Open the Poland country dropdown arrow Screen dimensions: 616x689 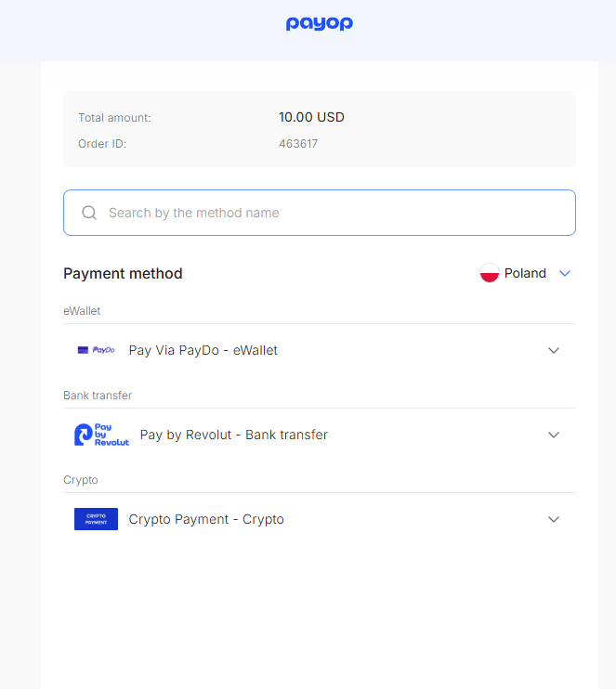pos(565,273)
